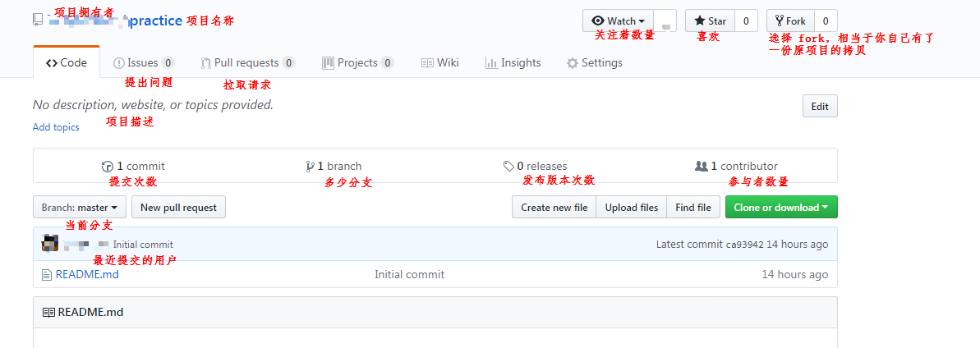Image resolution: width=980 pixels, height=348 pixels.
Task: Click the releases tag icon
Action: (508, 167)
